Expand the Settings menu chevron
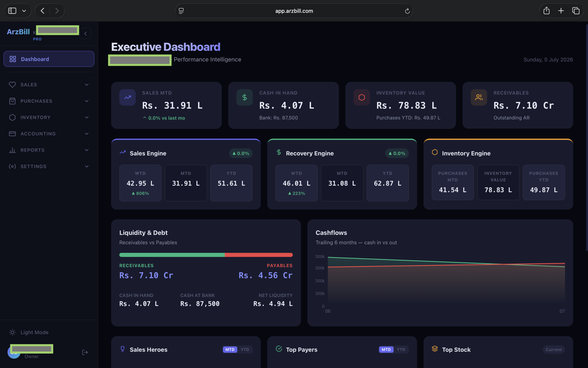This screenshot has height=368, width=588. coord(87,166)
